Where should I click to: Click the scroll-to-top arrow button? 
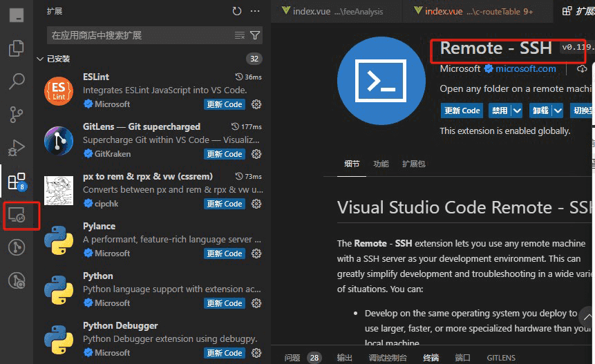587,317
